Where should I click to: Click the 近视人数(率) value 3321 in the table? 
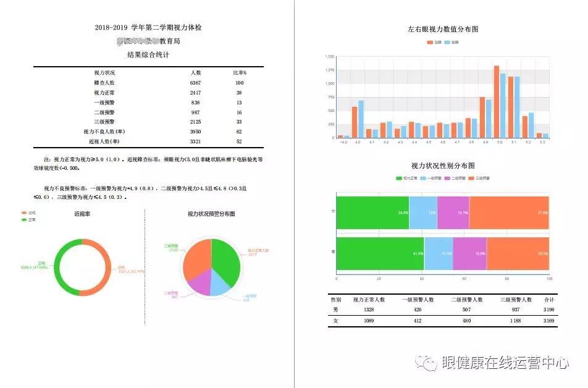196,141
